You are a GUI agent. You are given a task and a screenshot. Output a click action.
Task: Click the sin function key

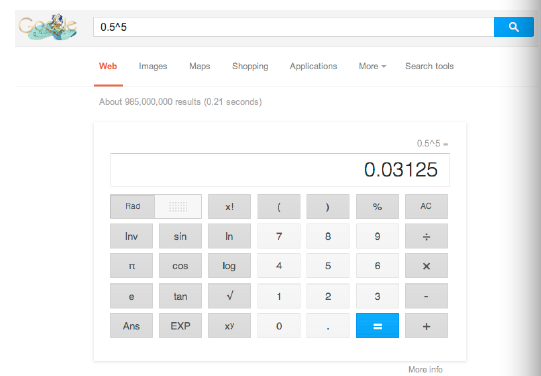pyautogui.click(x=180, y=236)
